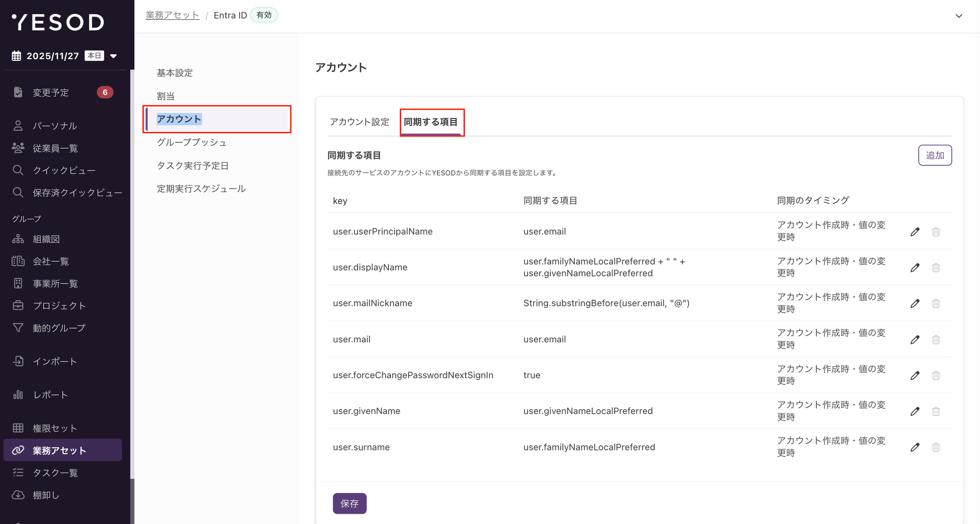Switch to the アカウント設定 tab
The image size is (980, 524).
point(359,122)
